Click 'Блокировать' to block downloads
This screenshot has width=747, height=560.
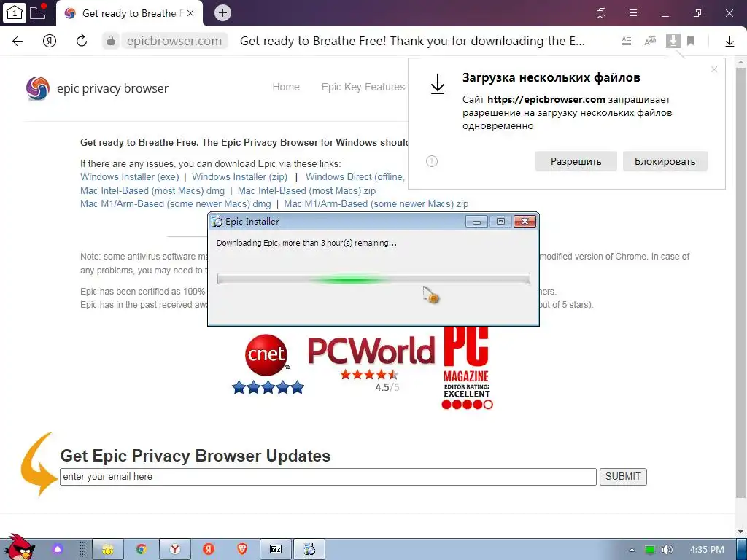665,161
